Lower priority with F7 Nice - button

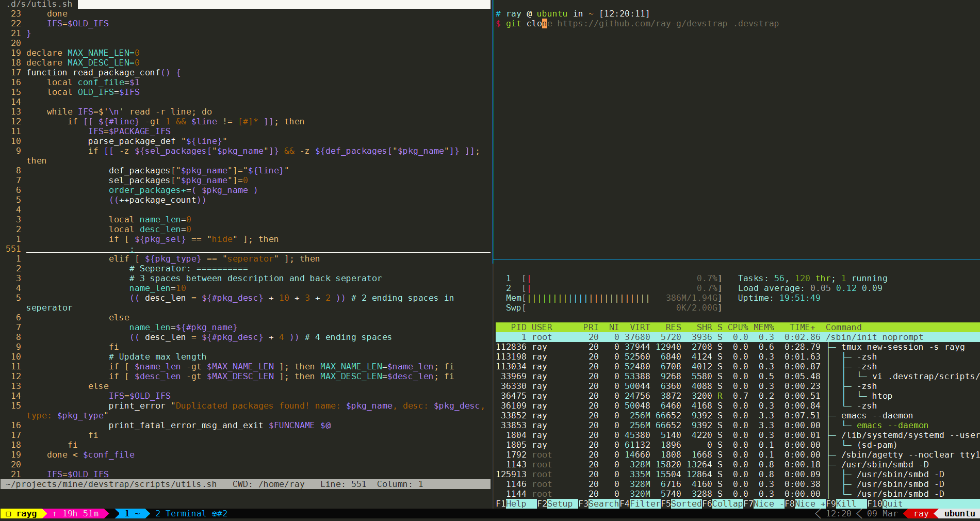[x=763, y=504]
